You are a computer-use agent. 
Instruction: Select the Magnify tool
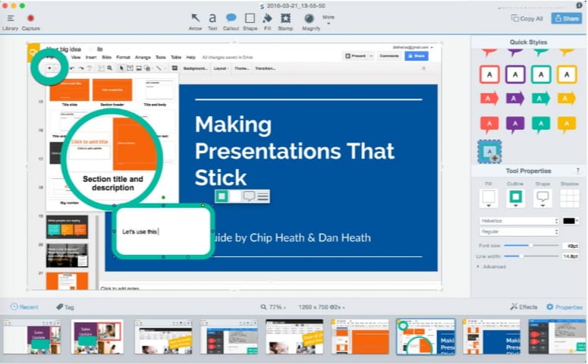click(311, 21)
